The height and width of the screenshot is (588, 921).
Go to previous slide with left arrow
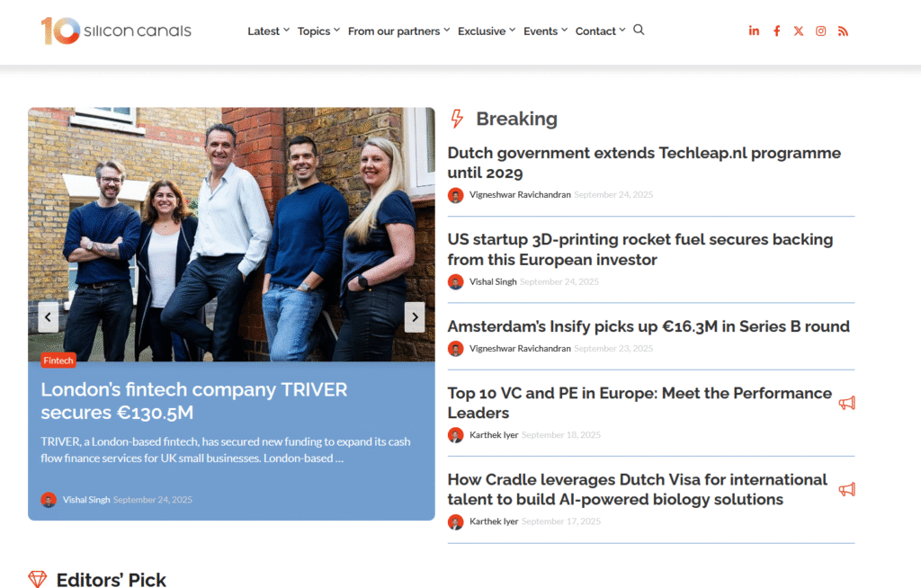[x=49, y=316]
